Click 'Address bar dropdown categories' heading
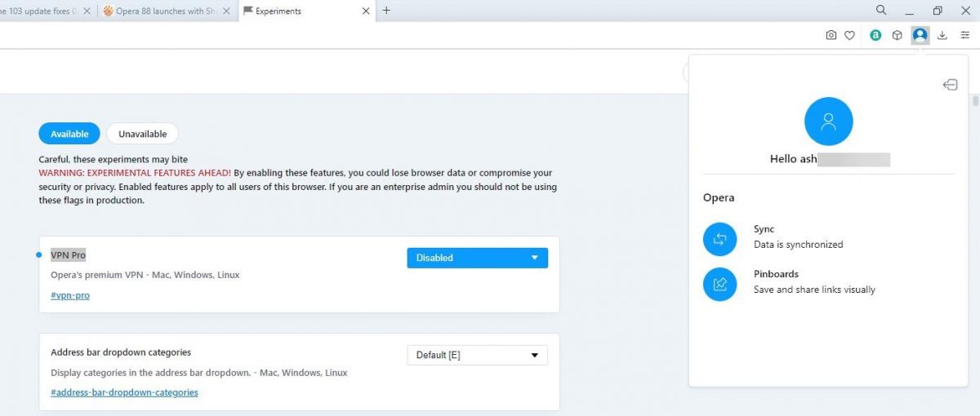 (x=121, y=352)
